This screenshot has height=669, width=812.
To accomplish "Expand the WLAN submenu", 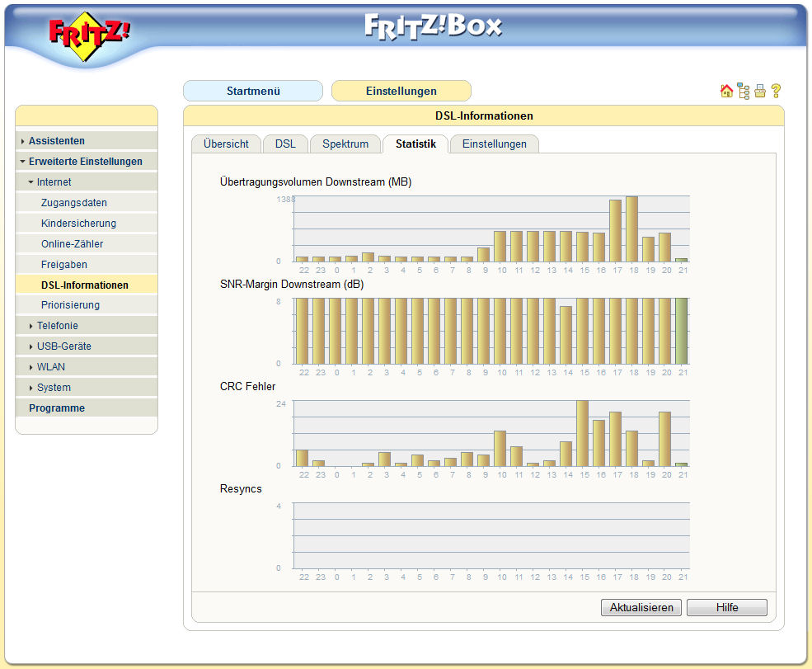I will click(x=50, y=367).
